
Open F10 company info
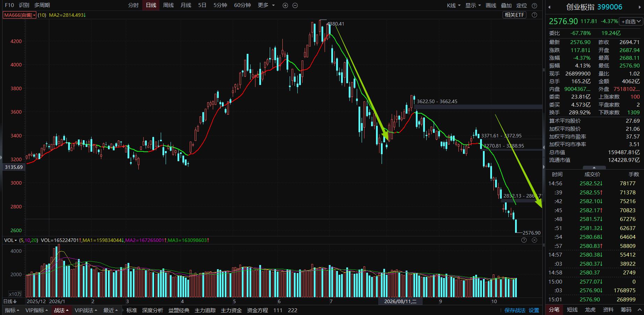pos(9,5)
